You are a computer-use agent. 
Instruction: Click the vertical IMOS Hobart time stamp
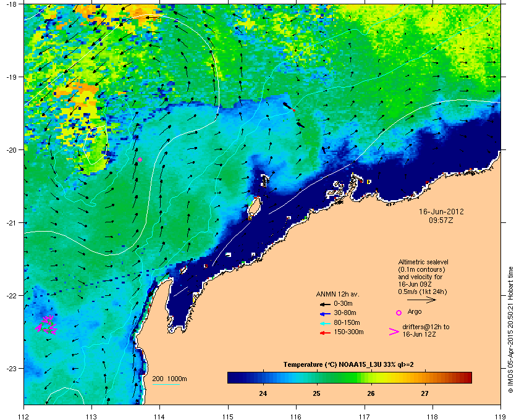(511, 330)
